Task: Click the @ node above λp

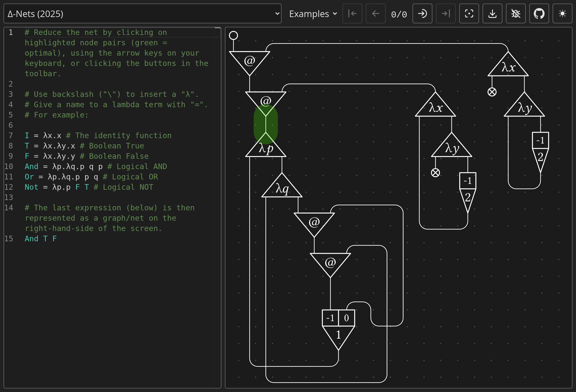Action: point(266,102)
